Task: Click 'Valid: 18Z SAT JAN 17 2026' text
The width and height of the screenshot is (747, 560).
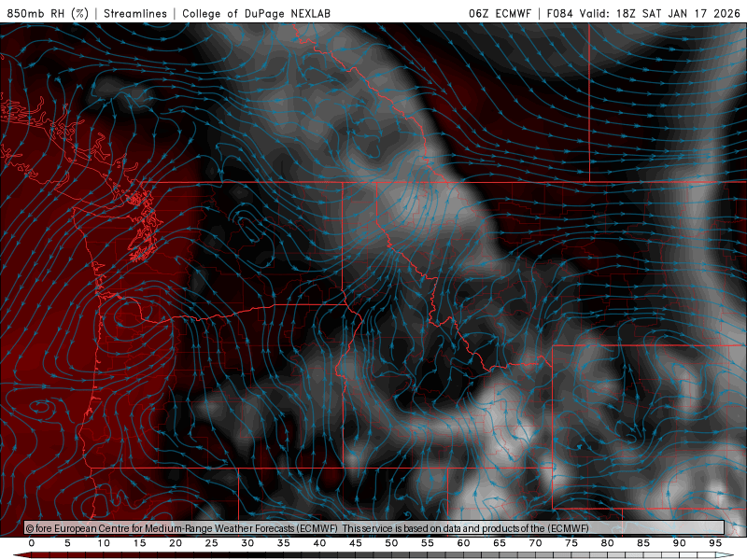Action: pos(660,13)
